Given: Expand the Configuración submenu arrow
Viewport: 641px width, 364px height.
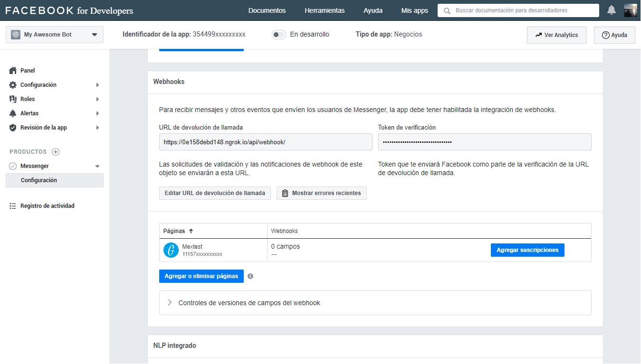Looking at the screenshot, I should [x=97, y=85].
